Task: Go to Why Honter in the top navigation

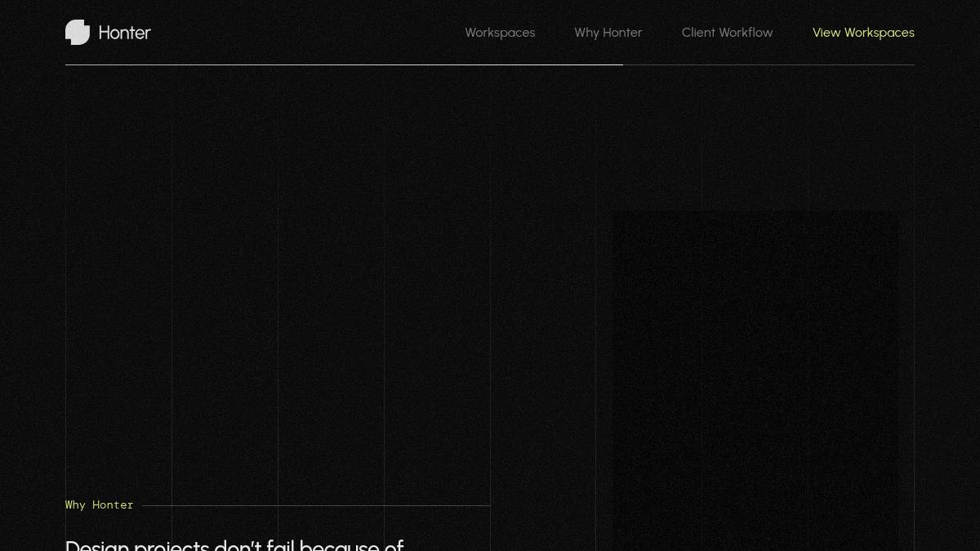Action: [x=608, y=33]
